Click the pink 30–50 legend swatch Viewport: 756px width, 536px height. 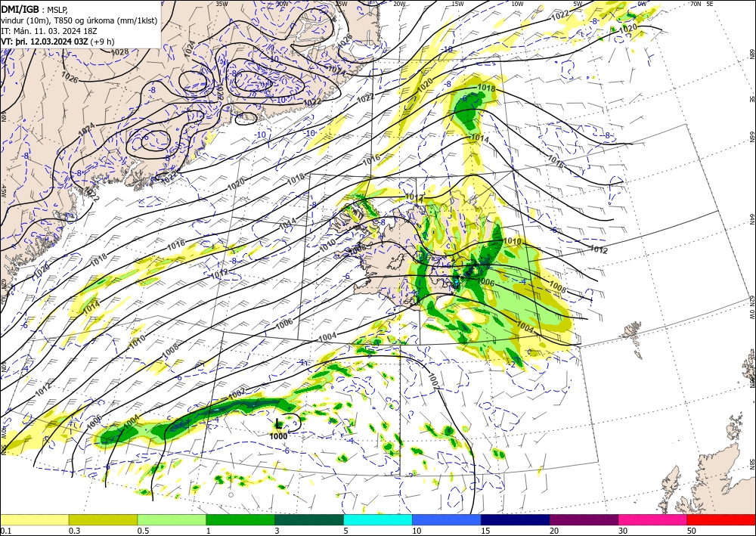coord(653,519)
